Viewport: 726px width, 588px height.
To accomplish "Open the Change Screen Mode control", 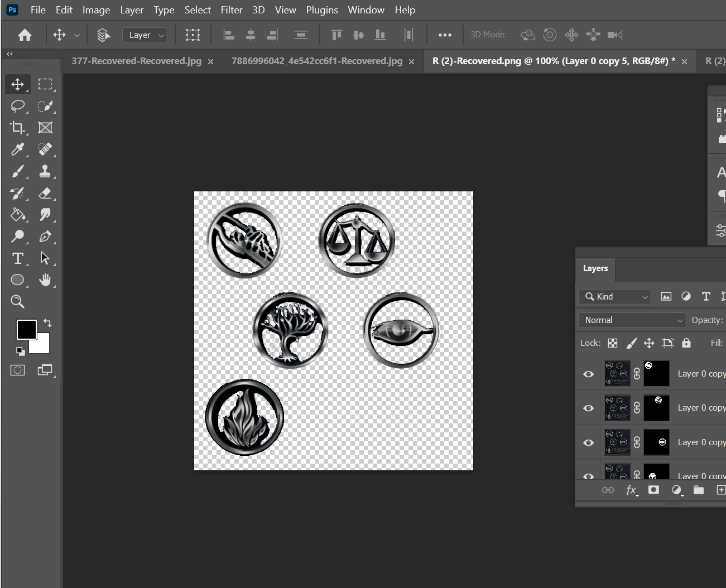I will [45, 370].
